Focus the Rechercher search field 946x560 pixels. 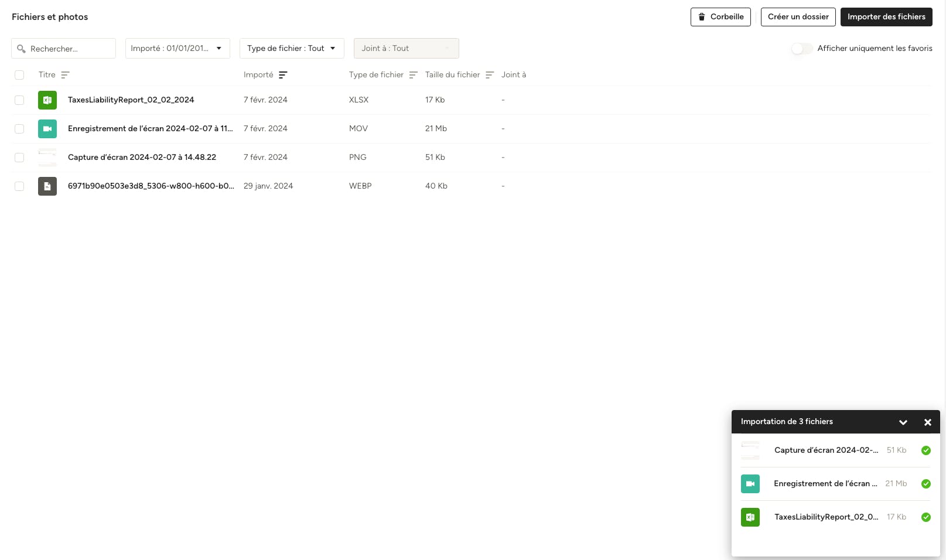coord(63,49)
